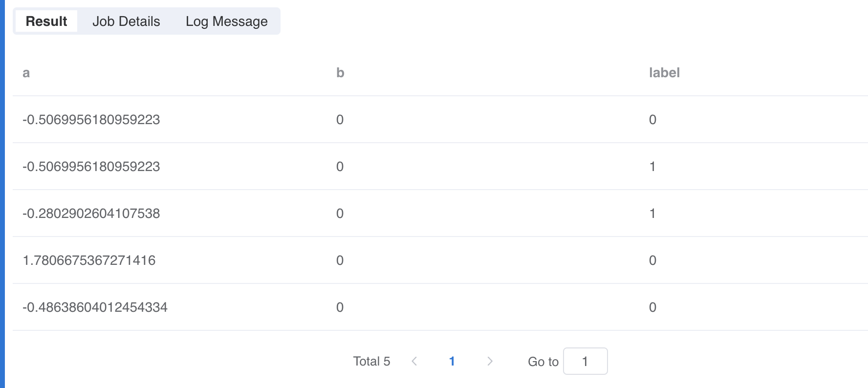Click the "a" column header

pyautogui.click(x=26, y=73)
